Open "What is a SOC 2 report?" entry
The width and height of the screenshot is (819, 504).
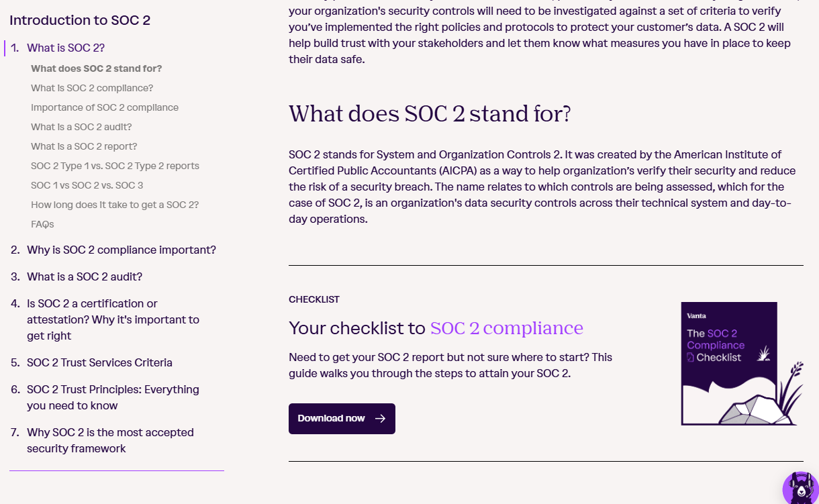(84, 146)
